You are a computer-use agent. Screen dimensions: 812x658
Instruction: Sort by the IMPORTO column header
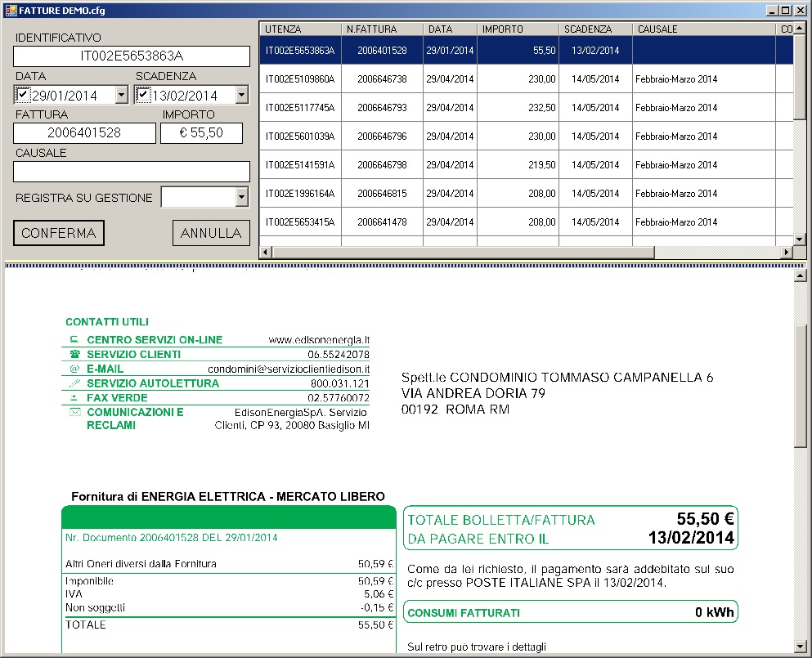(517, 29)
